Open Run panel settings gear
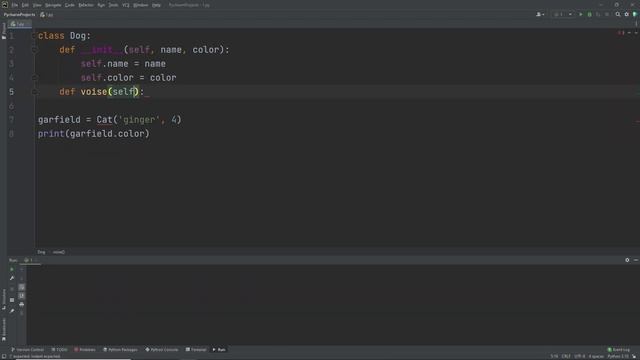Image resolution: width=640 pixels, height=360 pixels. coord(627,260)
